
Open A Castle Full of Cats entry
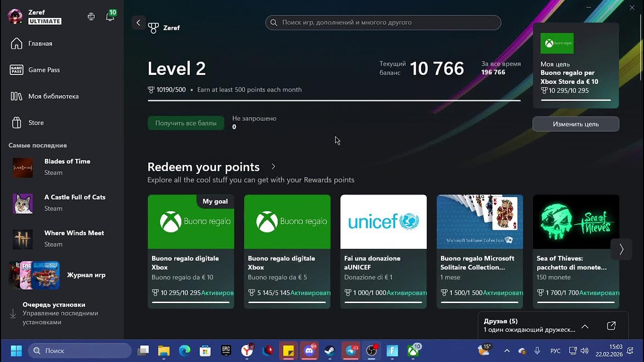[62, 203]
